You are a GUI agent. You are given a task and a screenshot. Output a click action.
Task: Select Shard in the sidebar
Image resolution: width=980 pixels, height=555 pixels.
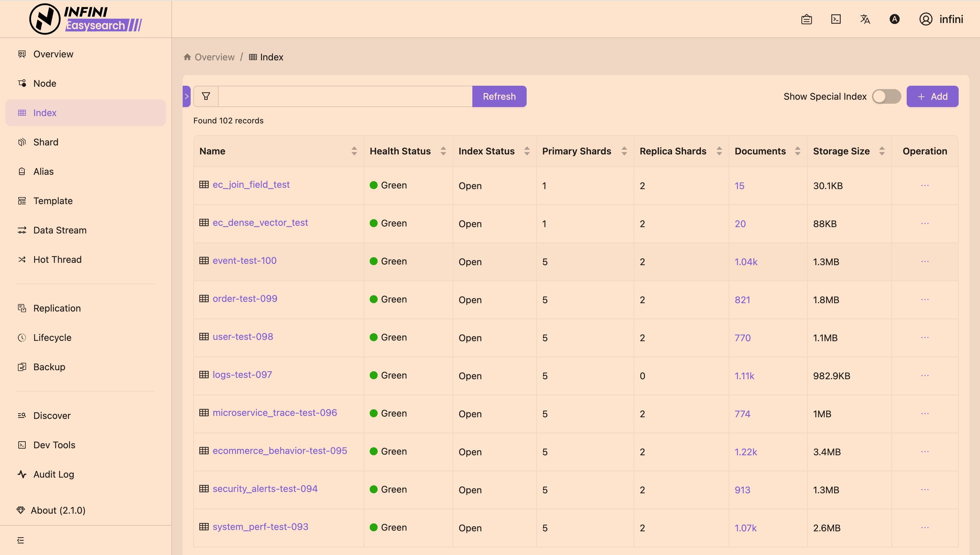(x=45, y=142)
